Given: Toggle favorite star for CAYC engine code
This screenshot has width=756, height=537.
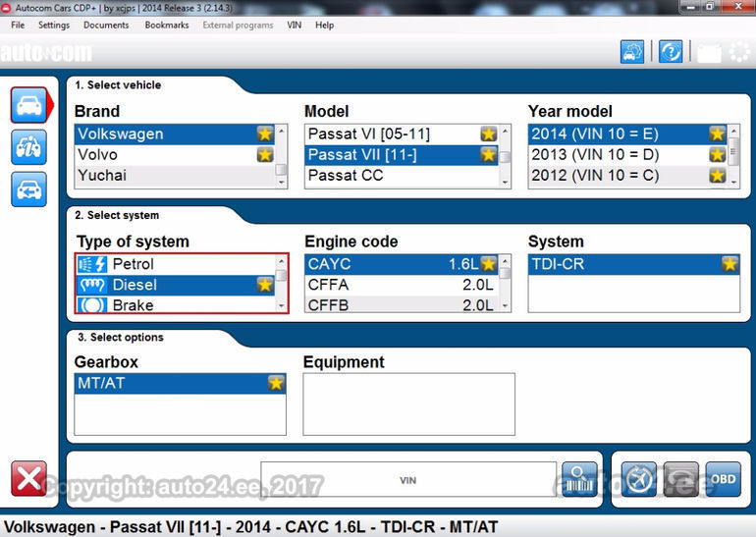Looking at the screenshot, I should (488, 264).
